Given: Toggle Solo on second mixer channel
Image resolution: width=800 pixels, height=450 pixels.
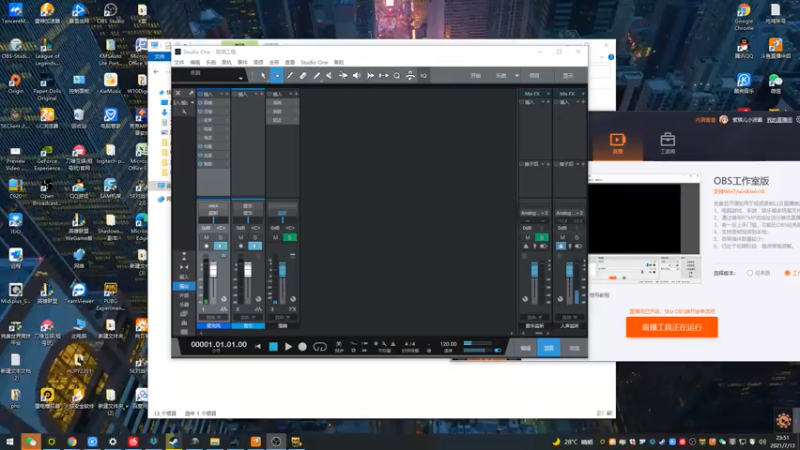Looking at the screenshot, I should pyautogui.click(x=254, y=237).
